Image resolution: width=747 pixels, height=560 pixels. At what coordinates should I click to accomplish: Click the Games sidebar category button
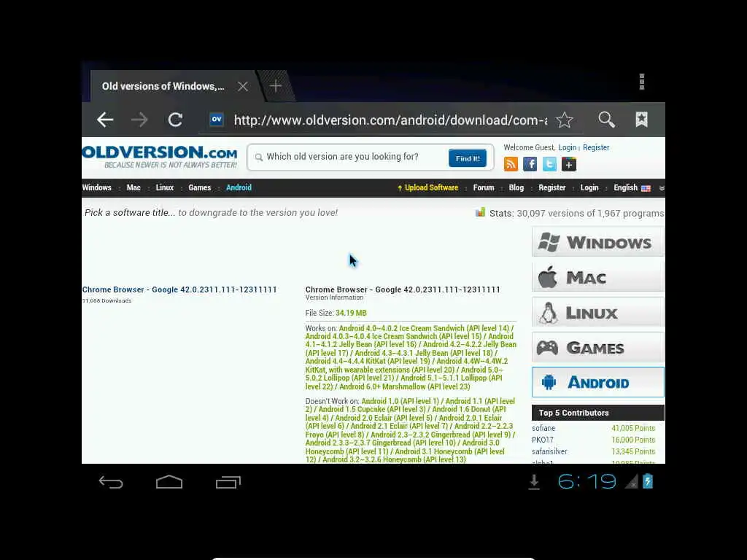598,348
